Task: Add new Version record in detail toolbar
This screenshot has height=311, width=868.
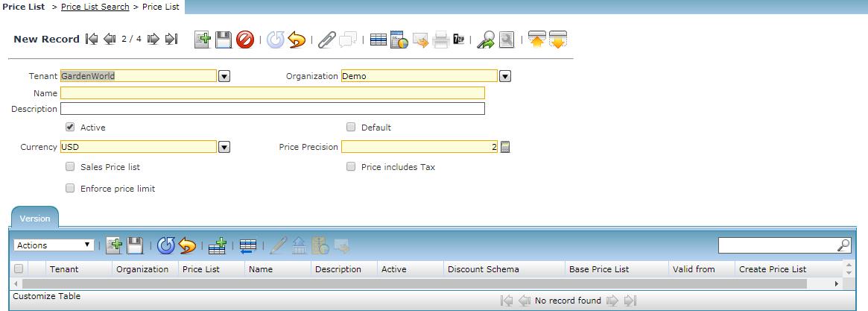Action: click(x=114, y=245)
